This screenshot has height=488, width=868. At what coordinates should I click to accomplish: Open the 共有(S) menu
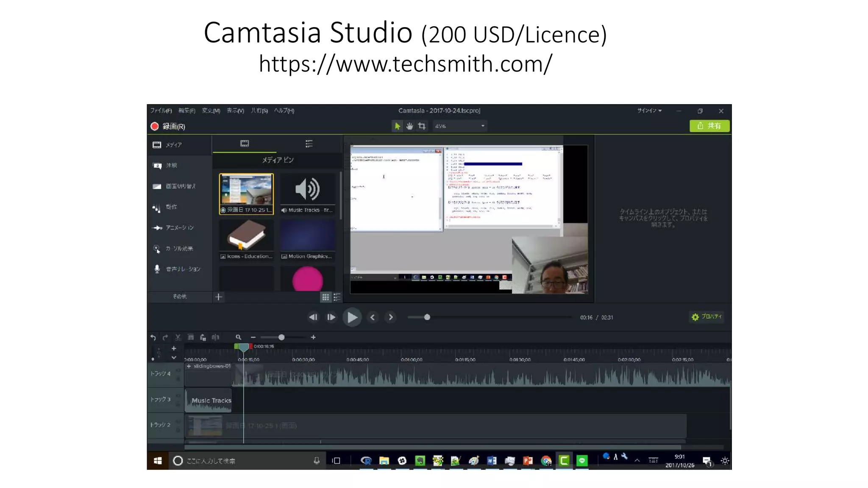[259, 111]
